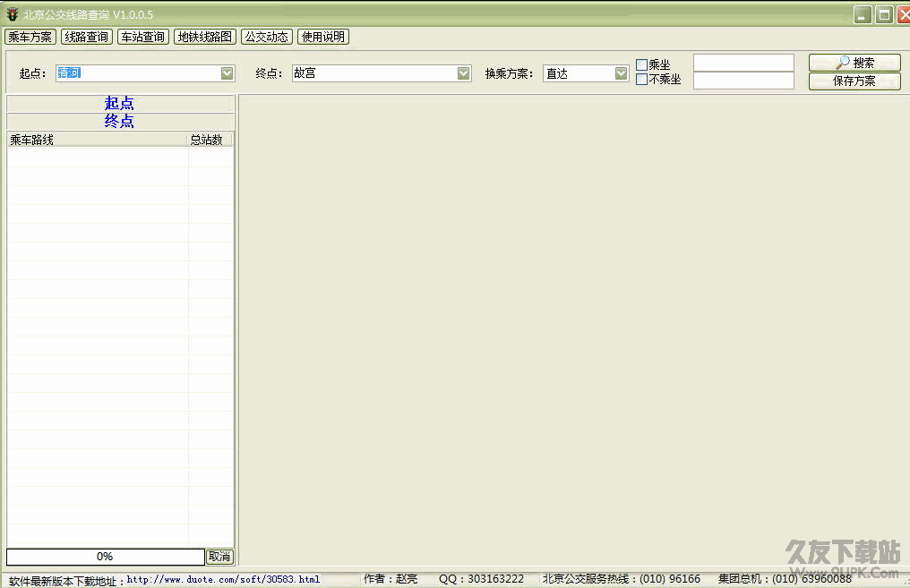Enable the 乘坐 checkbox
This screenshot has width=910, height=588.
641,64
